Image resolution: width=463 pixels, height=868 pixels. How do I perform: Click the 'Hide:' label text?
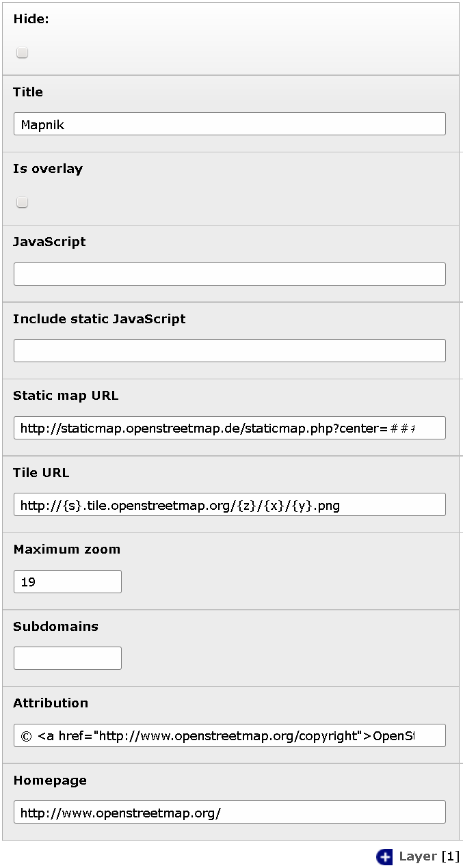point(31,19)
